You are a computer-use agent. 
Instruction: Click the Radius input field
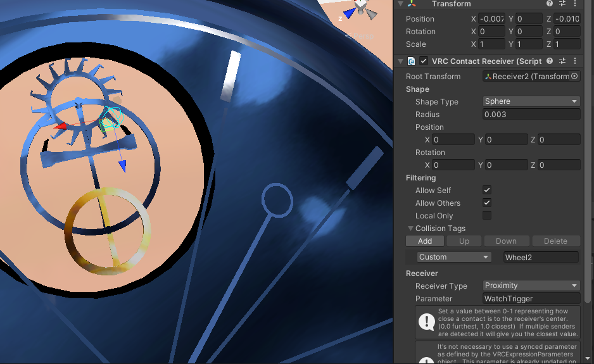(531, 115)
